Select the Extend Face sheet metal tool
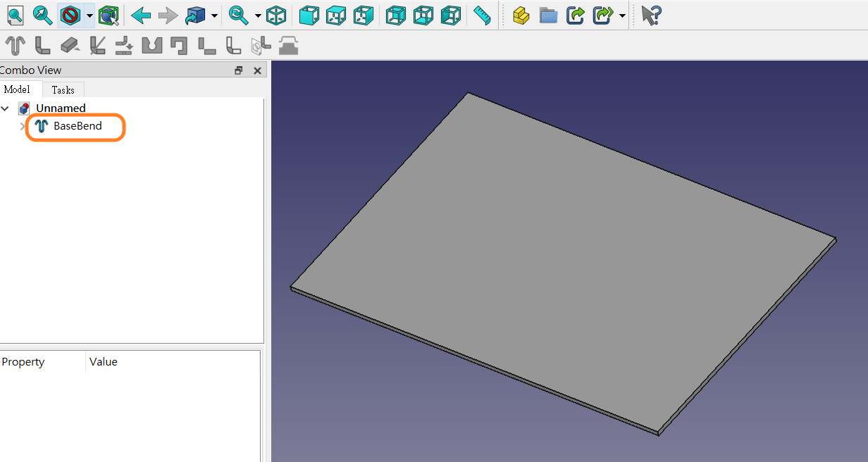The width and height of the screenshot is (868, 462). (x=70, y=46)
